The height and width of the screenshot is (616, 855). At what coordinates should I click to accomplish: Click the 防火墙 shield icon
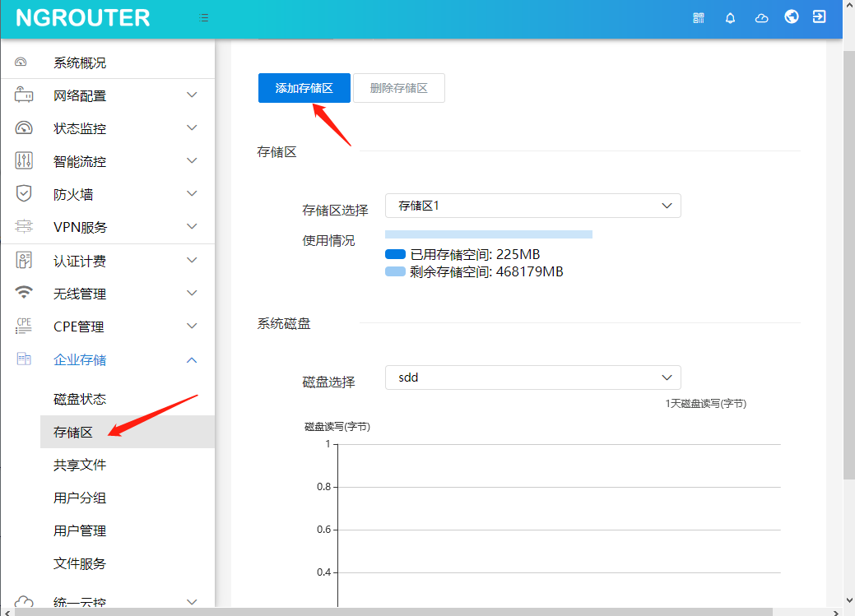[x=24, y=194]
